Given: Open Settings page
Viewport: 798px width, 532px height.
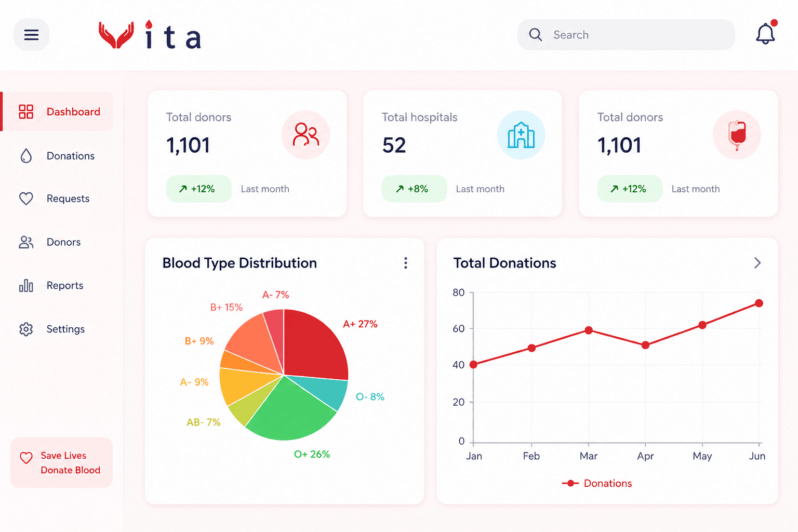Looking at the screenshot, I should 57,329.
